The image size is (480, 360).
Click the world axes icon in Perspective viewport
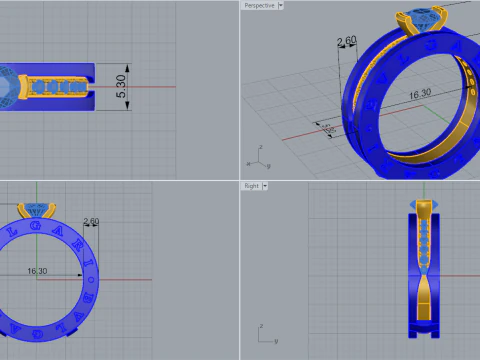coord(259,157)
